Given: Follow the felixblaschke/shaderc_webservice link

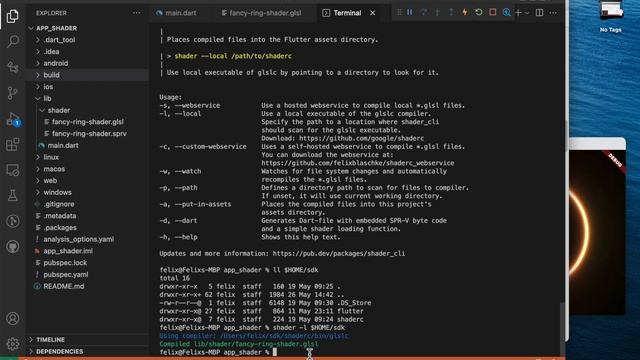Looking at the screenshot, I should (358, 163).
